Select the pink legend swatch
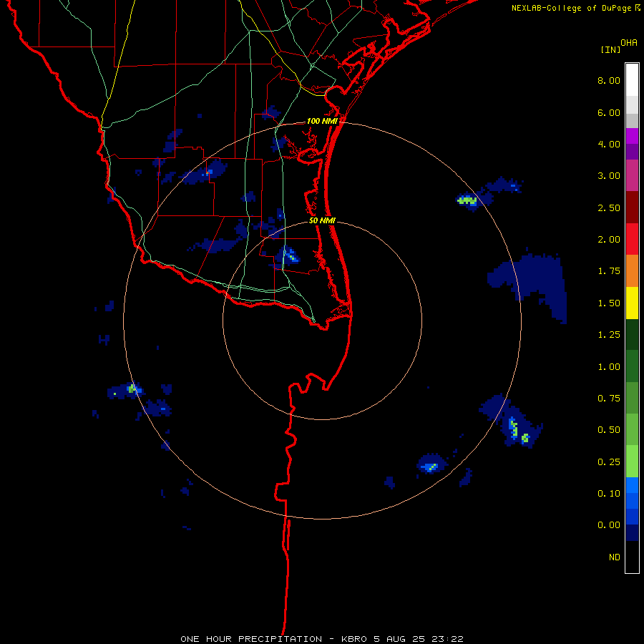This screenshot has height=644, width=644. pyautogui.click(x=632, y=175)
